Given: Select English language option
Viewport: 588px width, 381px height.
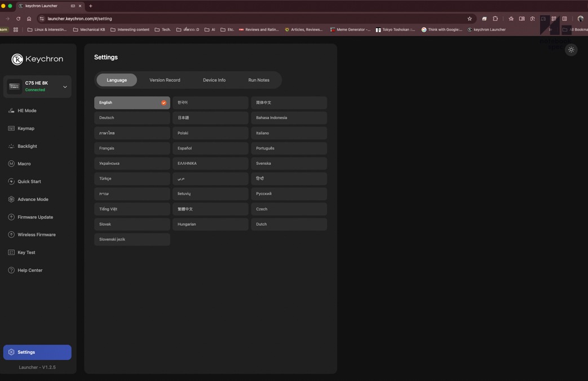Looking at the screenshot, I should pyautogui.click(x=132, y=103).
